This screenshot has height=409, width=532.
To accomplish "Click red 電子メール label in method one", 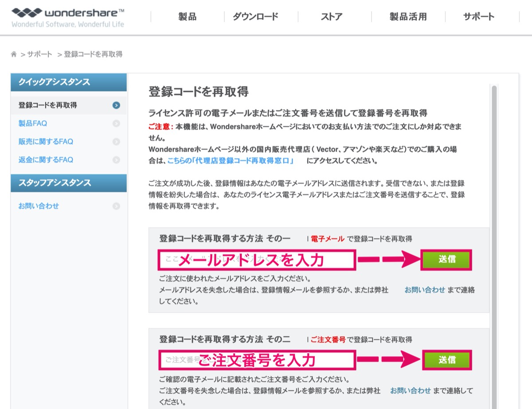I will tap(328, 239).
